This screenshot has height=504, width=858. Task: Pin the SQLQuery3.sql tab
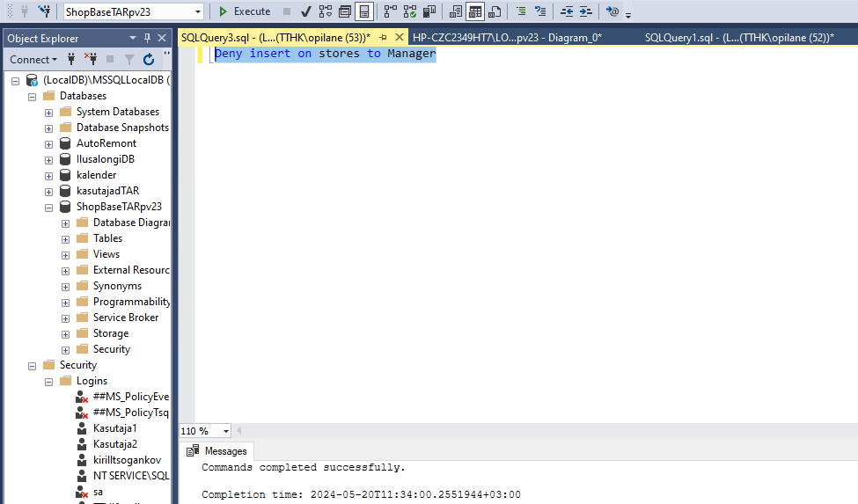pyautogui.click(x=383, y=38)
